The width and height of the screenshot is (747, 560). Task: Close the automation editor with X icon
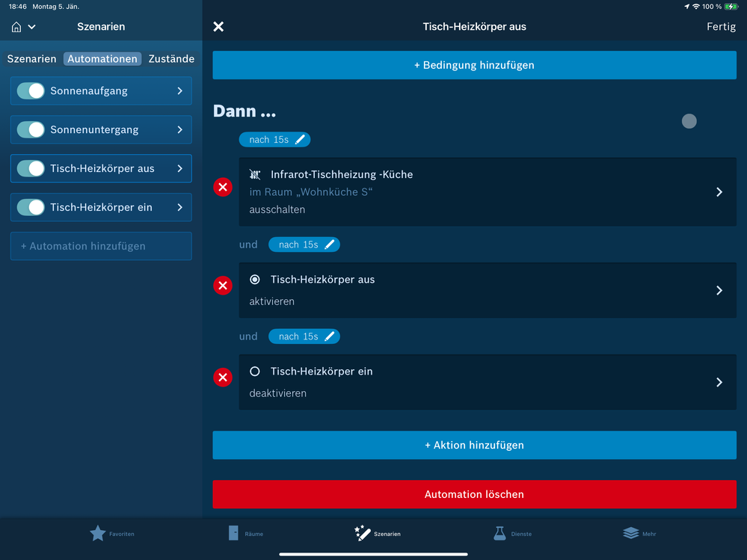218,27
